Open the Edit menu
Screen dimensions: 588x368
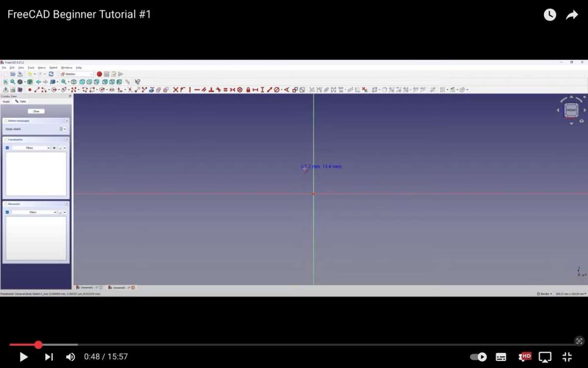coord(12,68)
